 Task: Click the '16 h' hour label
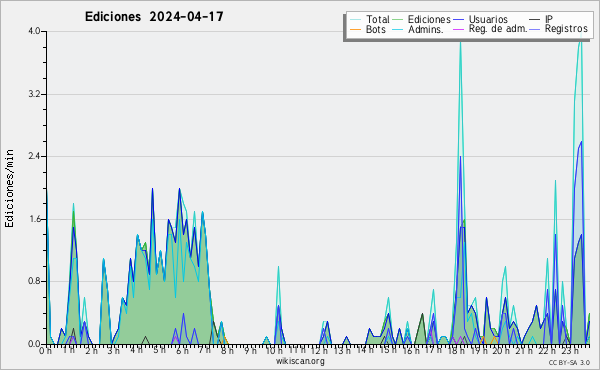(411, 351)
